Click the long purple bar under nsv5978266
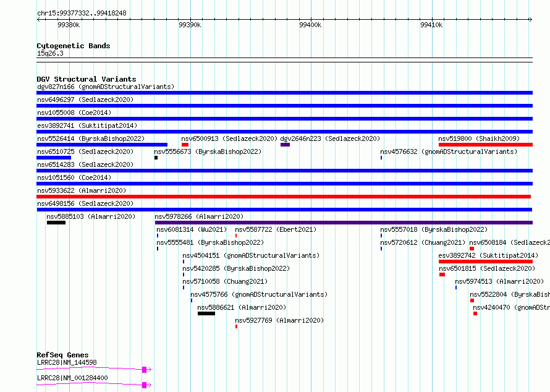The height and width of the screenshot is (392, 550). pyautogui.click(x=344, y=223)
